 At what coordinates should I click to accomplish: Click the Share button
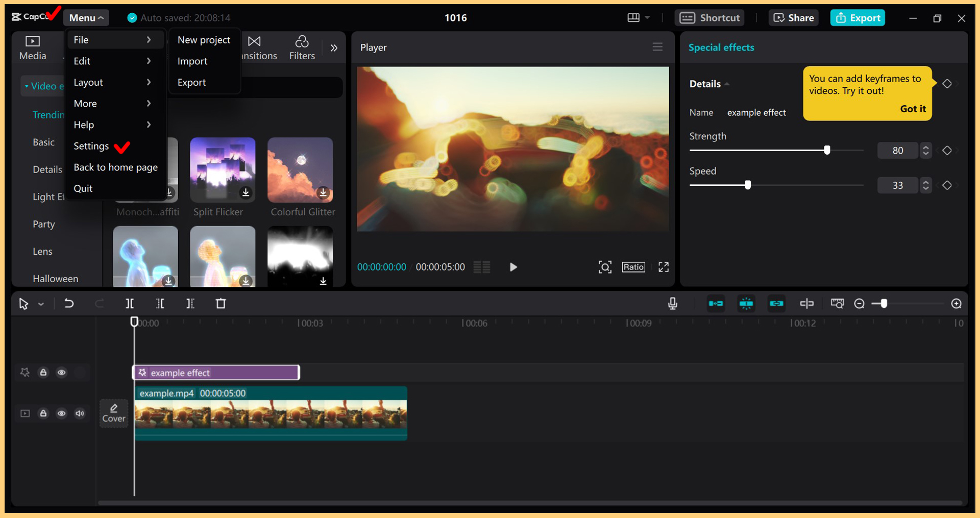794,18
